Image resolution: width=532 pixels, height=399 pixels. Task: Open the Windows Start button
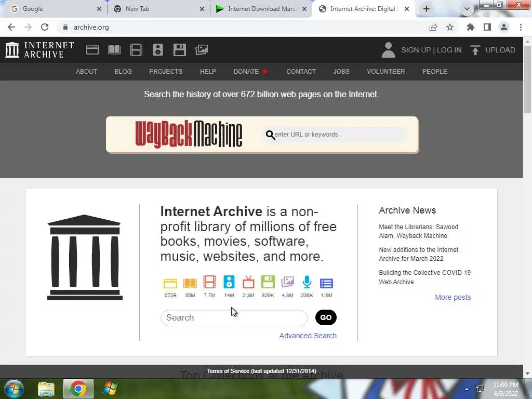[x=14, y=389]
